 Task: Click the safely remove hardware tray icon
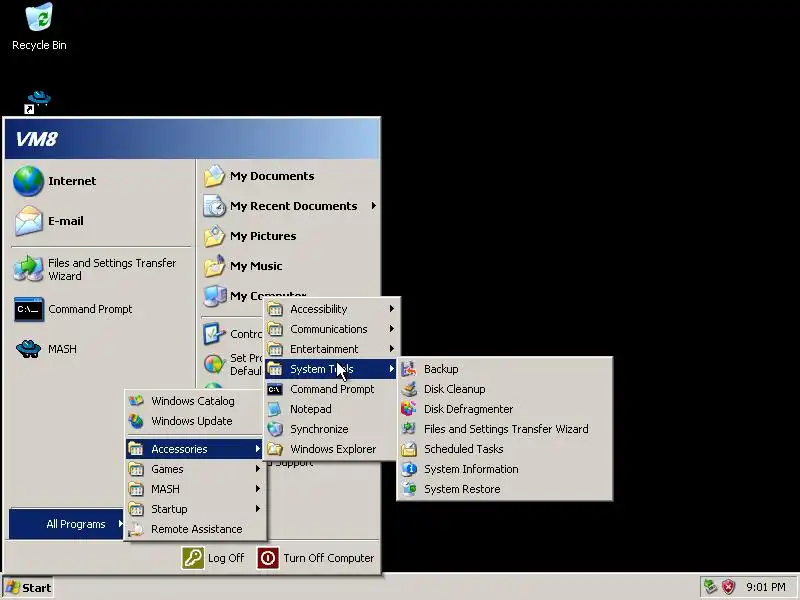[710, 587]
